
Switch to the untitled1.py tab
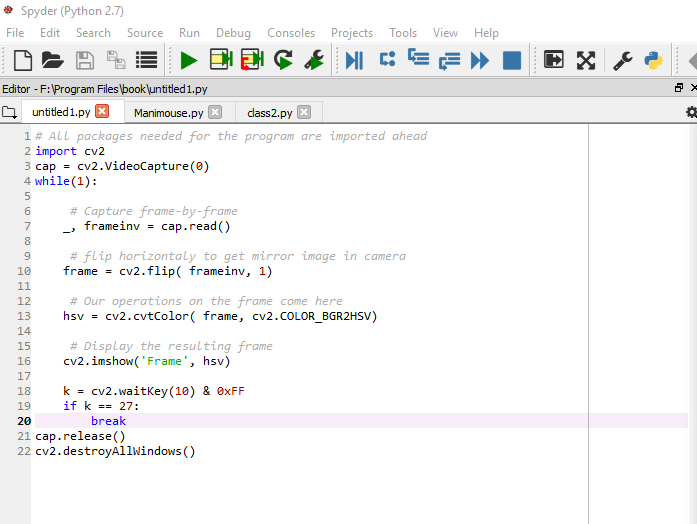point(61,112)
